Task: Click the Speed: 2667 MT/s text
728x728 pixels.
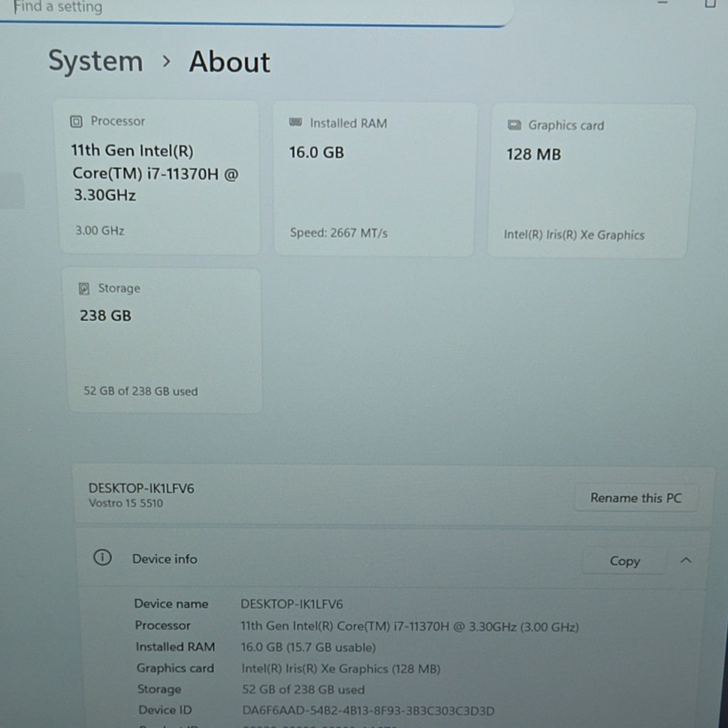Action: click(x=339, y=233)
